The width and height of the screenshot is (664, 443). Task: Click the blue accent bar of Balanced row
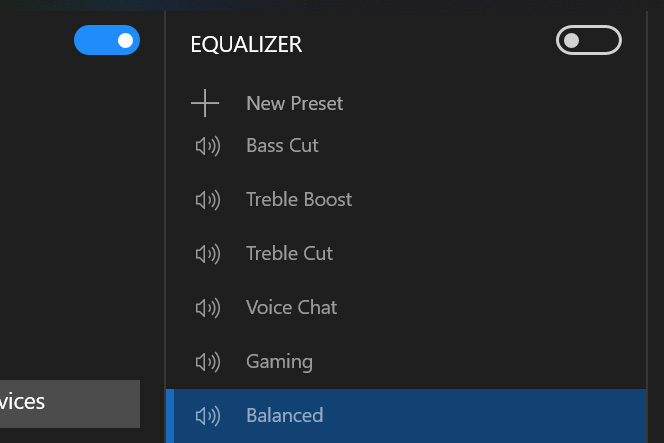click(170, 416)
